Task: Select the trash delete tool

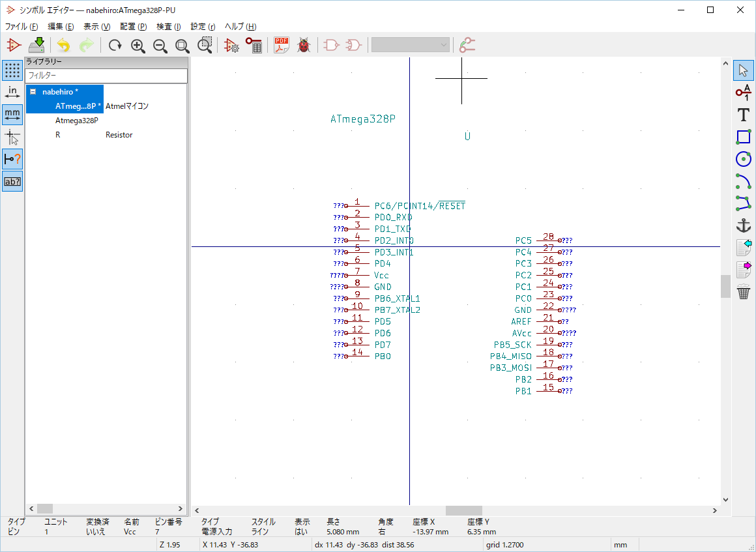Action: click(x=744, y=292)
